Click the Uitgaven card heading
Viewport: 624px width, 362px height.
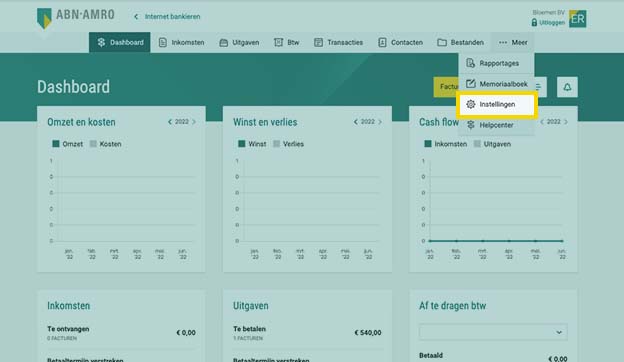pyautogui.click(x=251, y=306)
